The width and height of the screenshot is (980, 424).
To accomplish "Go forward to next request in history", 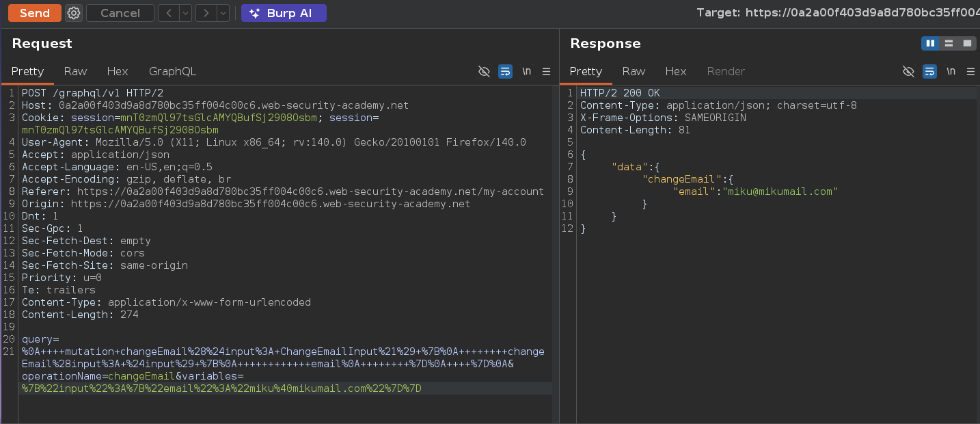I will click(206, 13).
